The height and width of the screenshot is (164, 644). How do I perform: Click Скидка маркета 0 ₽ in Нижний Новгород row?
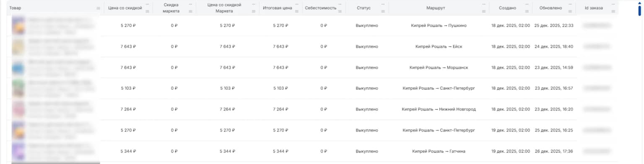point(174,109)
